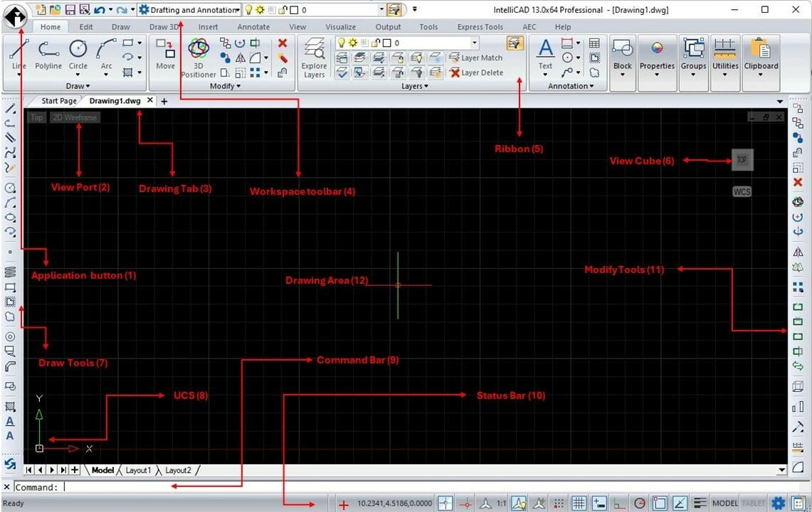The height and width of the screenshot is (512, 812).
Task: Open the Clipboard panel button
Action: point(761,63)
